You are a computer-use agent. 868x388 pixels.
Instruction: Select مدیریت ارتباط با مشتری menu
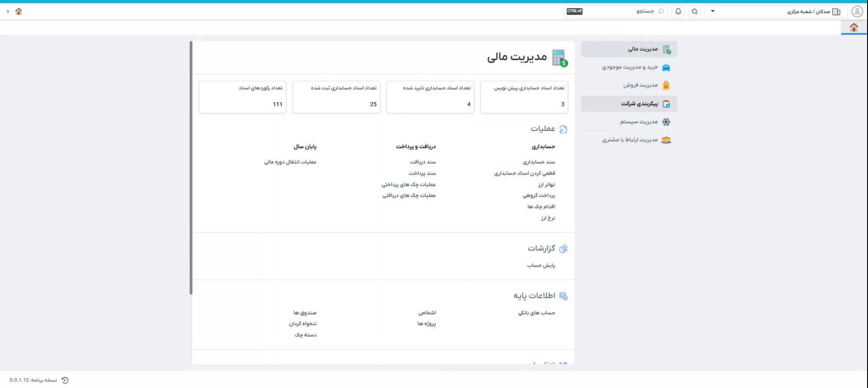[629, 140]
